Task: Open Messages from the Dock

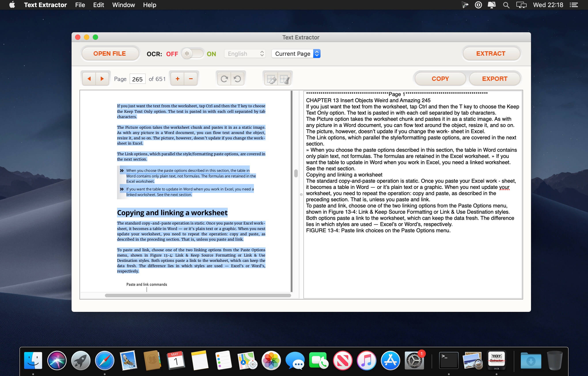Action: tap(295, 360)
